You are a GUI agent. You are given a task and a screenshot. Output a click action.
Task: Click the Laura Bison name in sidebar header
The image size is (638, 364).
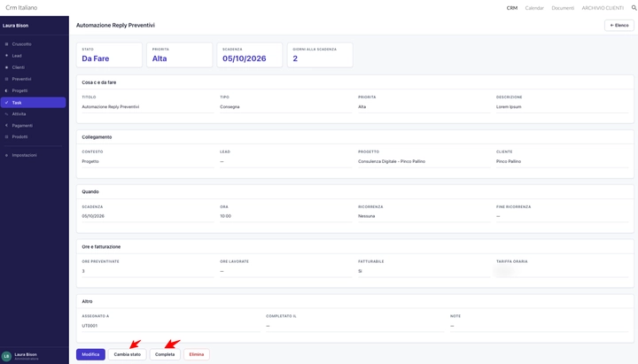[x=15, y=25]
